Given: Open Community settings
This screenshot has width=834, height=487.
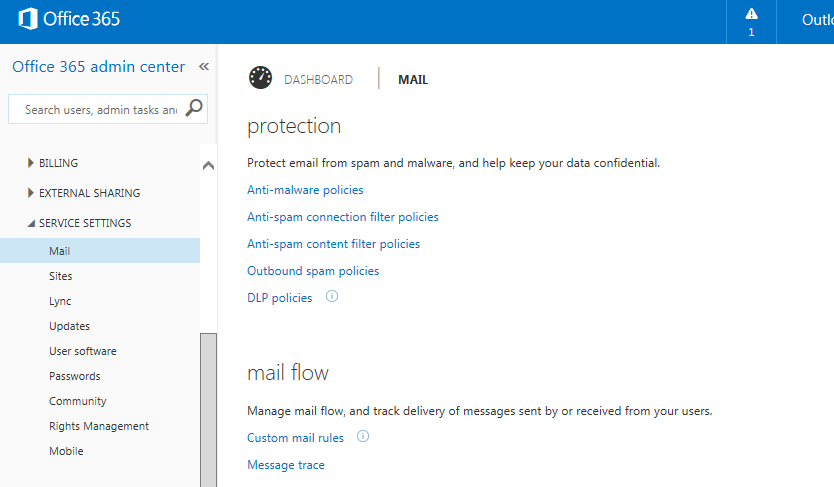Looking at the screenshot, I should pyautogui.click(x=78, y=401).
